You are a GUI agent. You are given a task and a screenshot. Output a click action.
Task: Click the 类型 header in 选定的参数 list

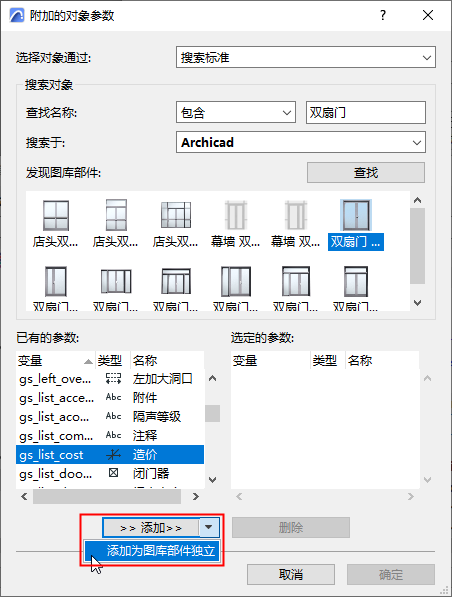(327, 360)
